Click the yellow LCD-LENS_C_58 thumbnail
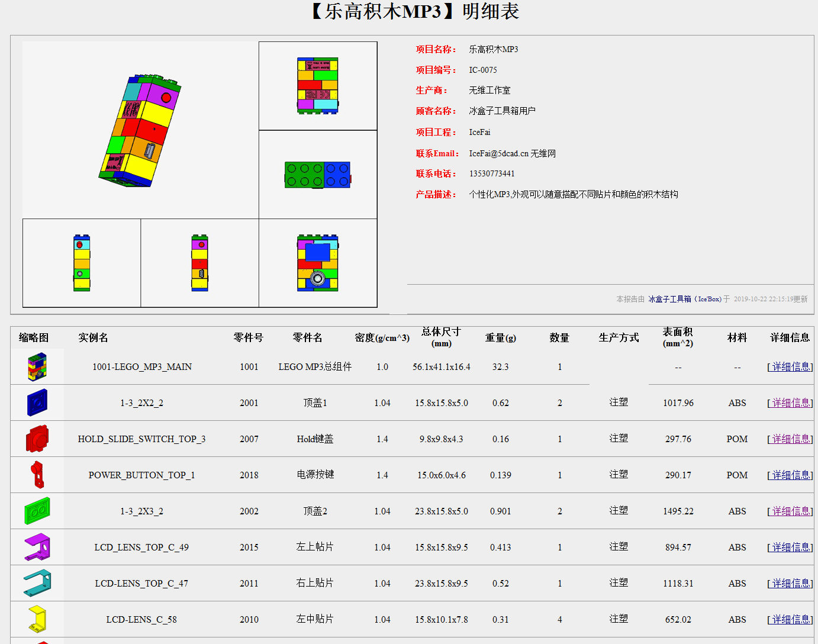818x644 pixels. 37,619
